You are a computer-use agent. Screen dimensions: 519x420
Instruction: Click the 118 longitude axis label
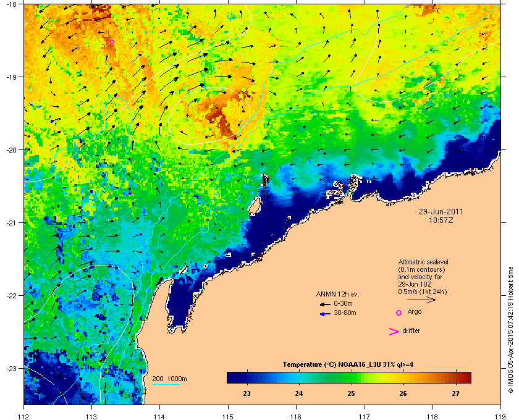(432, 417)
